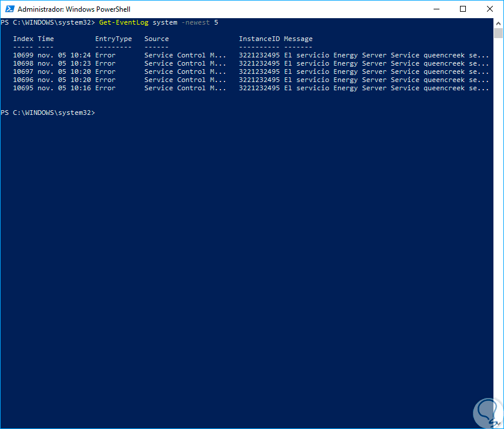The width and height of the screenshot is (504, 429).
Task: Select index 10697 in the log output
Action: [23, 71]
